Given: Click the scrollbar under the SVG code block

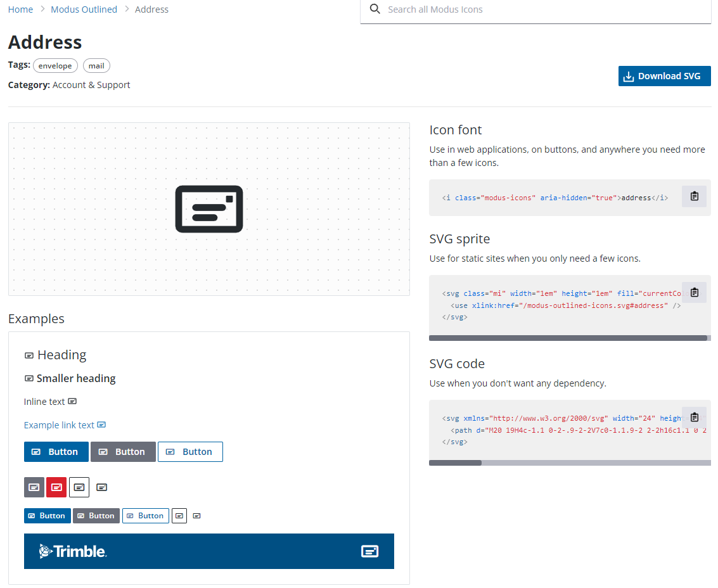Looking at the screenshot, I should click(455, 463).
